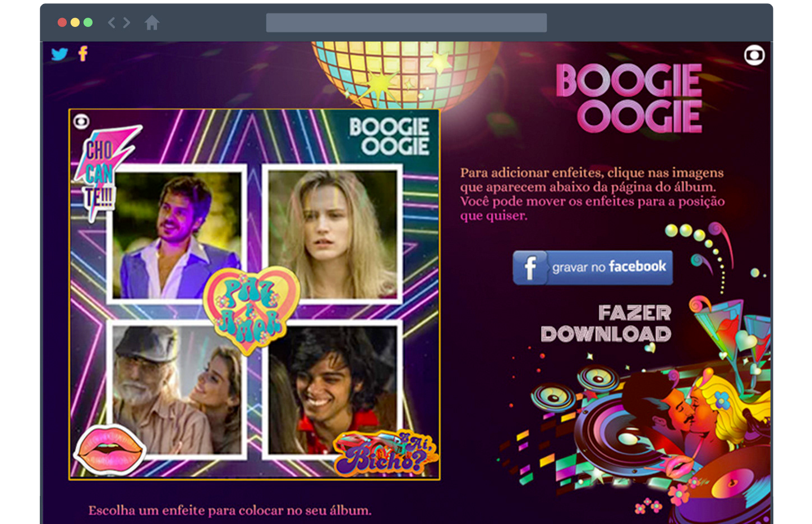Select the pink lips sticker

[110, 450]
